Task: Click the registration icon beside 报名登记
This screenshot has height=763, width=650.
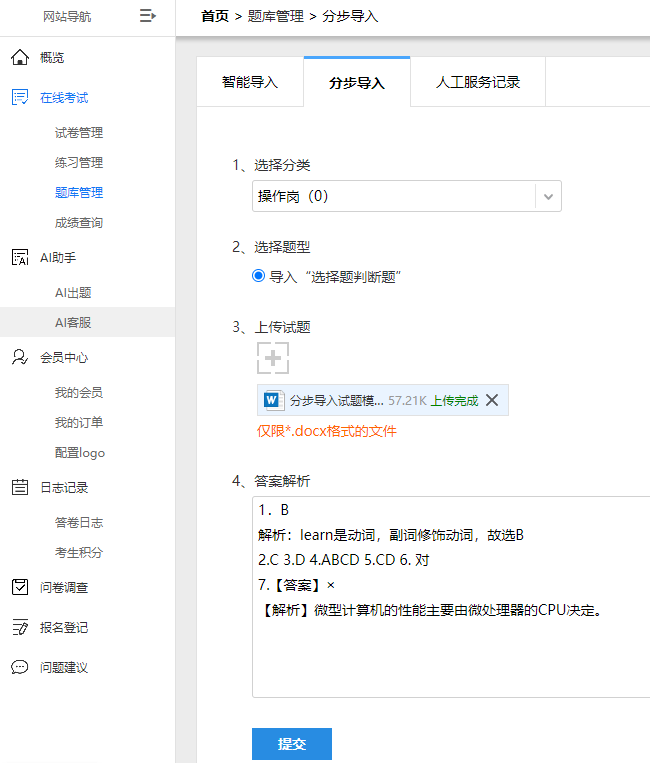Action: [20, 627]
